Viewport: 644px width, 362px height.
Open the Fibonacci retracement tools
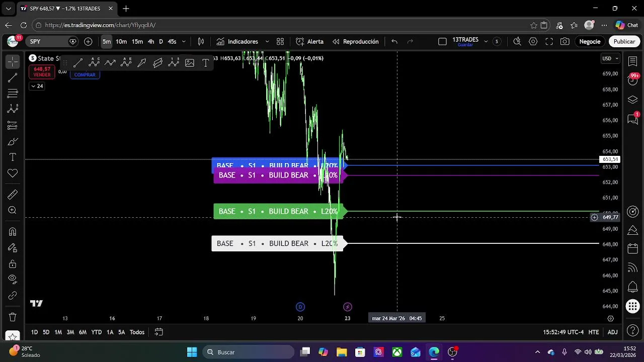coord(13,94)
